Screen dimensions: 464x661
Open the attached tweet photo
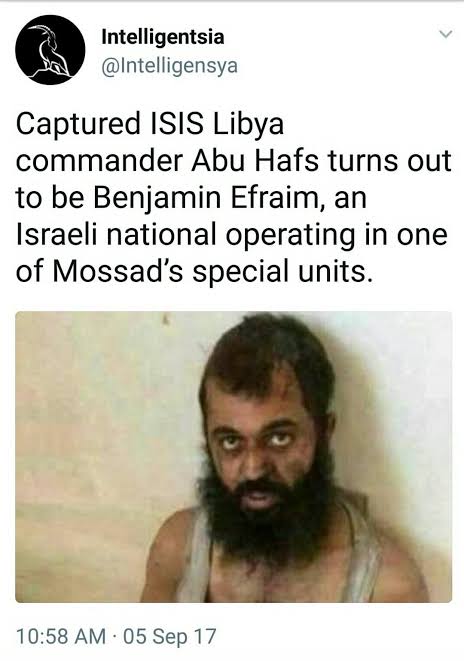pos(233,457)
